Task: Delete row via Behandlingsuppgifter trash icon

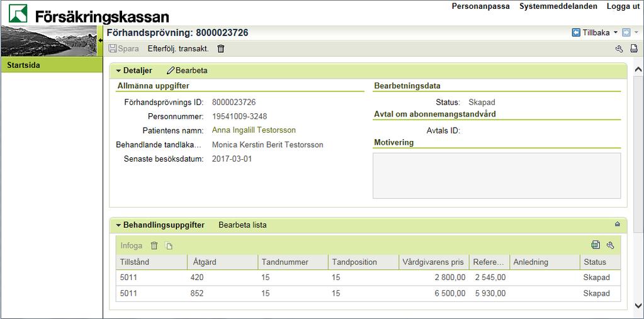Action: (154, 245)
